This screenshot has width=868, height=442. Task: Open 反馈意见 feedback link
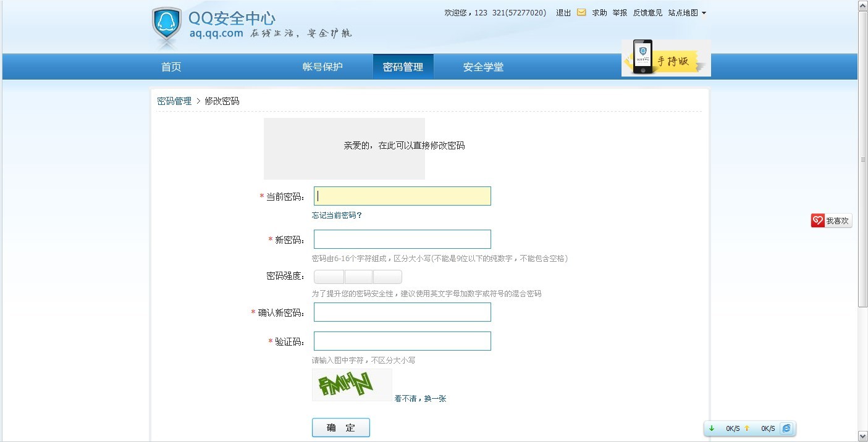pos(647,12)
